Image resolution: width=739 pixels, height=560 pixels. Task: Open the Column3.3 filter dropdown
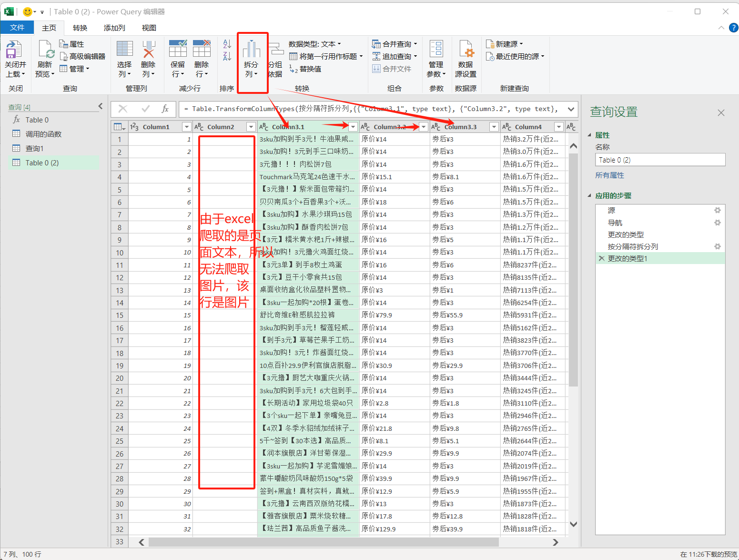coord(494,127)
